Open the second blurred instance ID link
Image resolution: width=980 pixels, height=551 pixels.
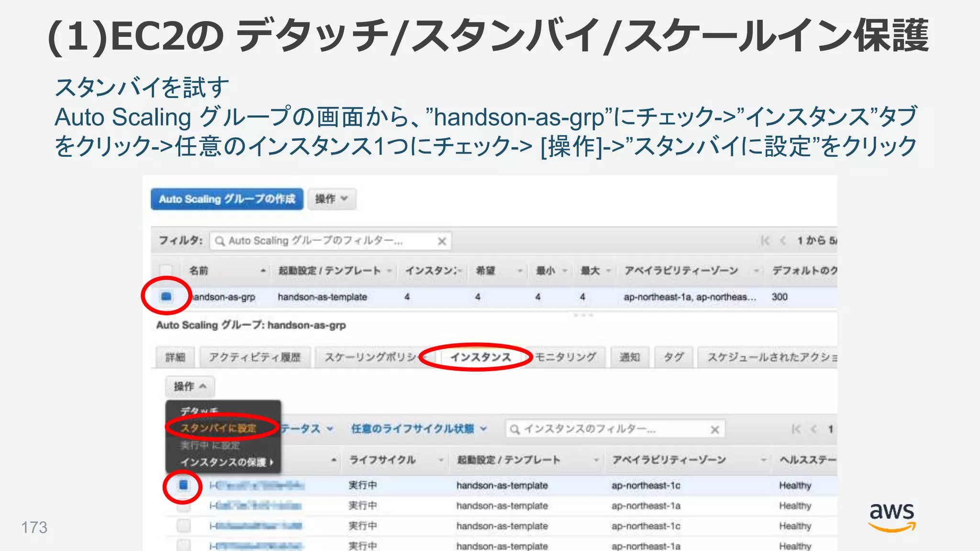click(256, 506)
